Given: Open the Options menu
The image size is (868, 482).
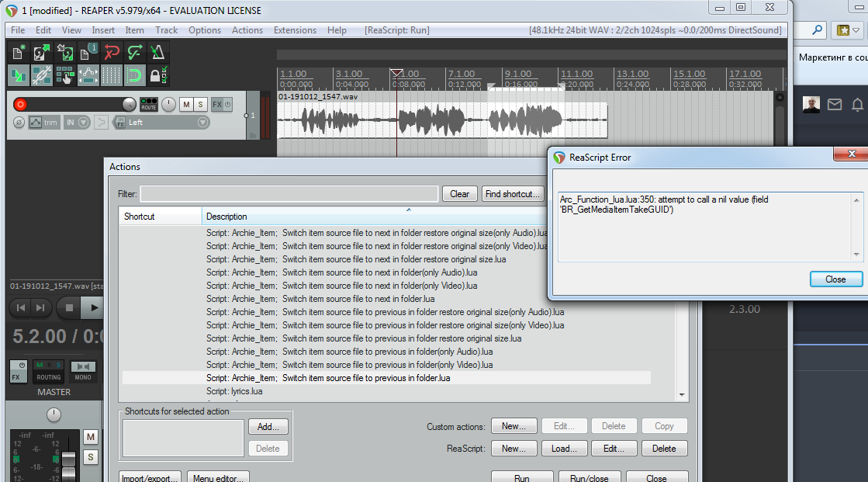Looking at the screenshot, I should point(205,30).
